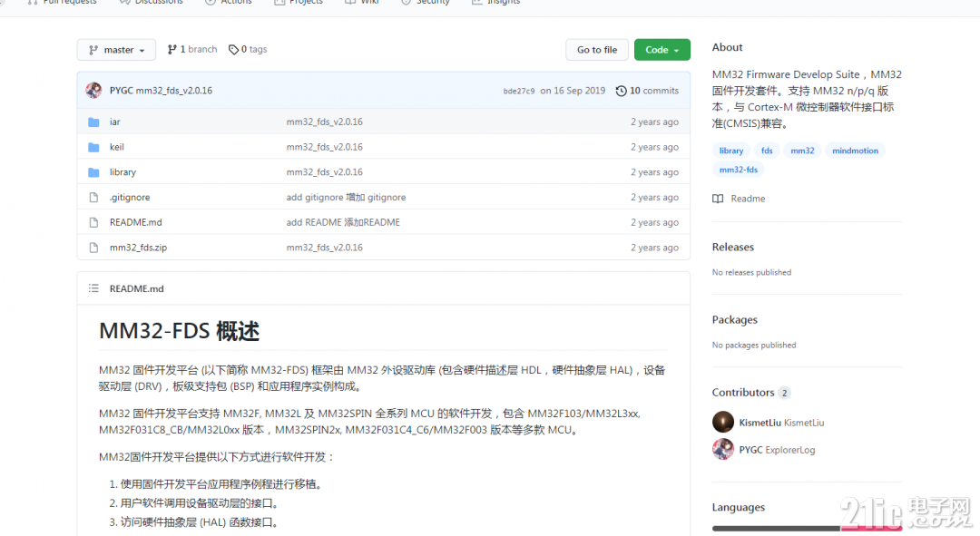This screenshot has width=980, height=536.
Task: Click the commit history clock icon
Action: click(x=621, y=92)
